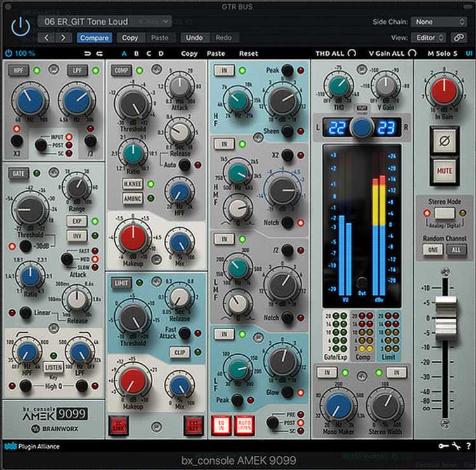The height and width of the screenshot is (470, 476).
Task: Go to previous preset arrow
Action: pos(46,37)
